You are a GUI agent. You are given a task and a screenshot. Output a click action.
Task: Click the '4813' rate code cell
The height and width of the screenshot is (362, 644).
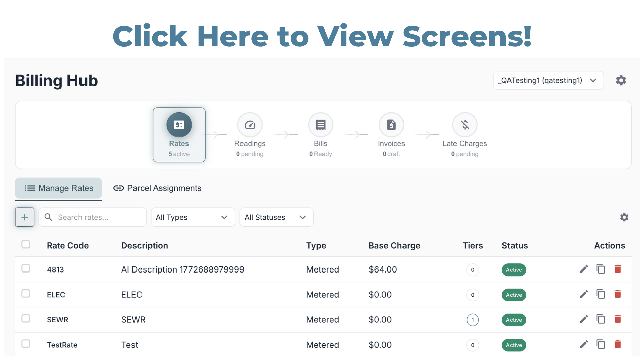(55, 270)
